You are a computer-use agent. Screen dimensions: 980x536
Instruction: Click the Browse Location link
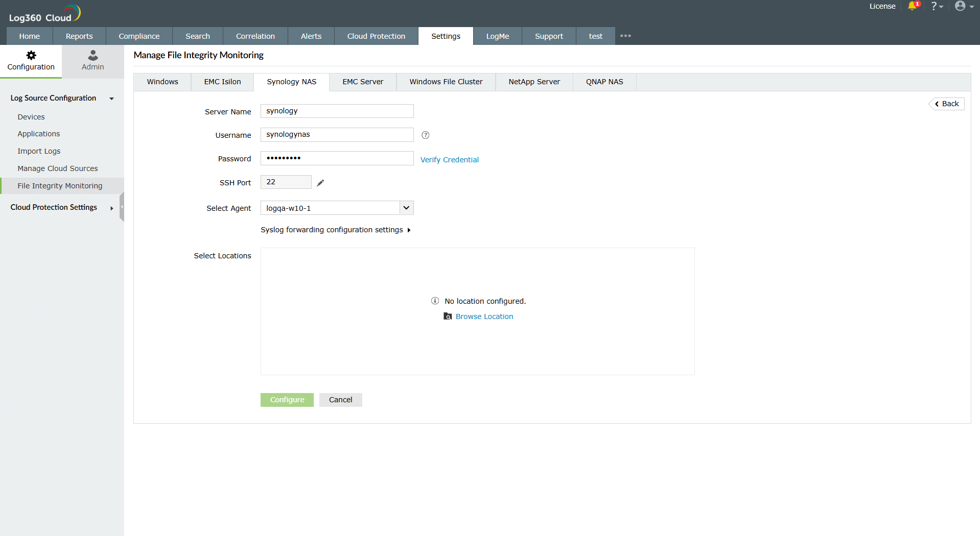(x=484, y=316)
